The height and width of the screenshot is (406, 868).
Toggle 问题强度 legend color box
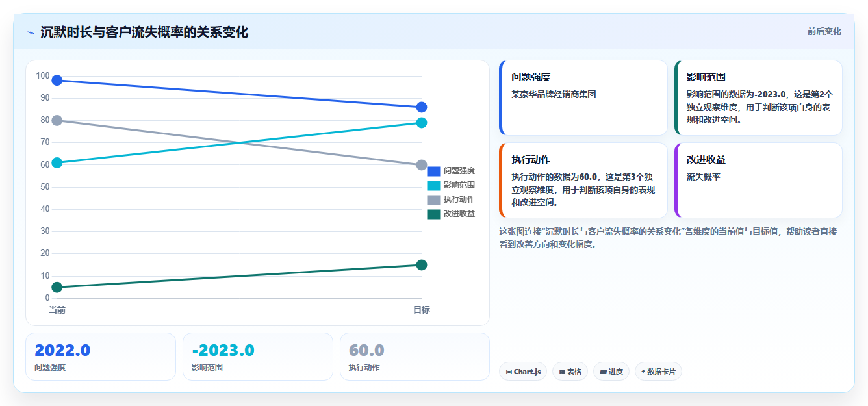434,171
